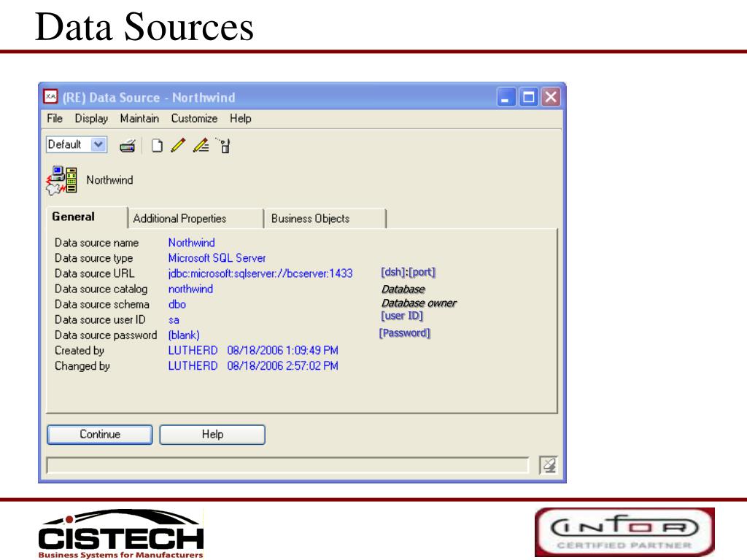Click the Data source user ID label
Viewport: 747px width, 560px height.
[100, 319]
